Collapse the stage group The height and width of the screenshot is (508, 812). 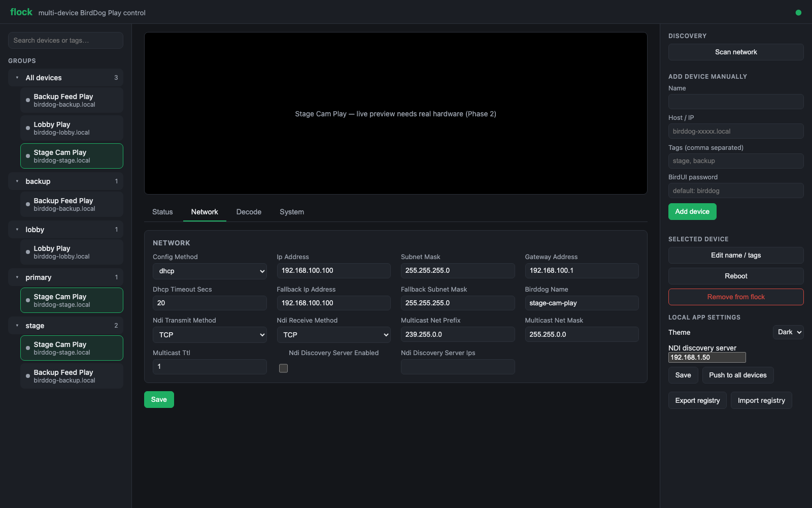tap(65, 326)
